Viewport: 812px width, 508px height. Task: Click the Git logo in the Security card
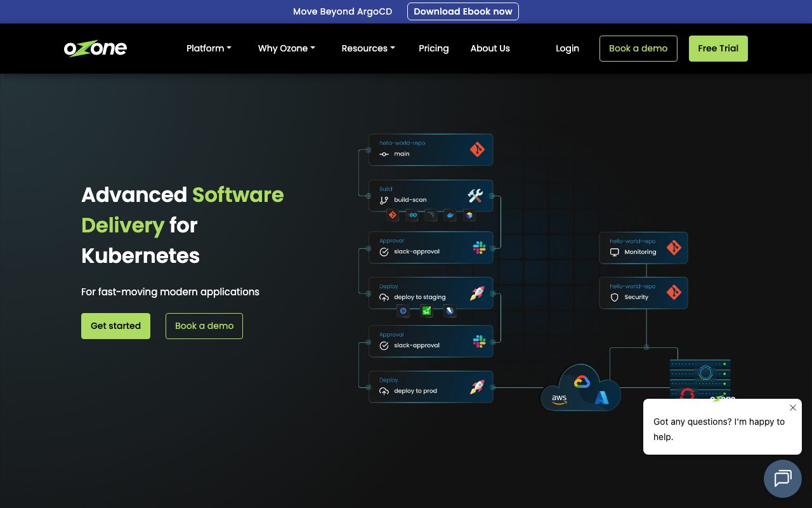click(674, 292)
